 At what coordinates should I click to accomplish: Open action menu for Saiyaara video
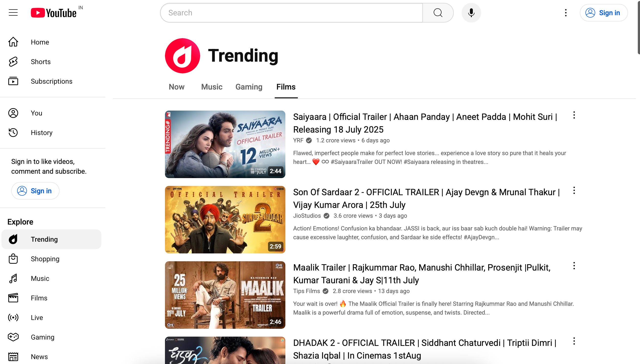(574, 115)
